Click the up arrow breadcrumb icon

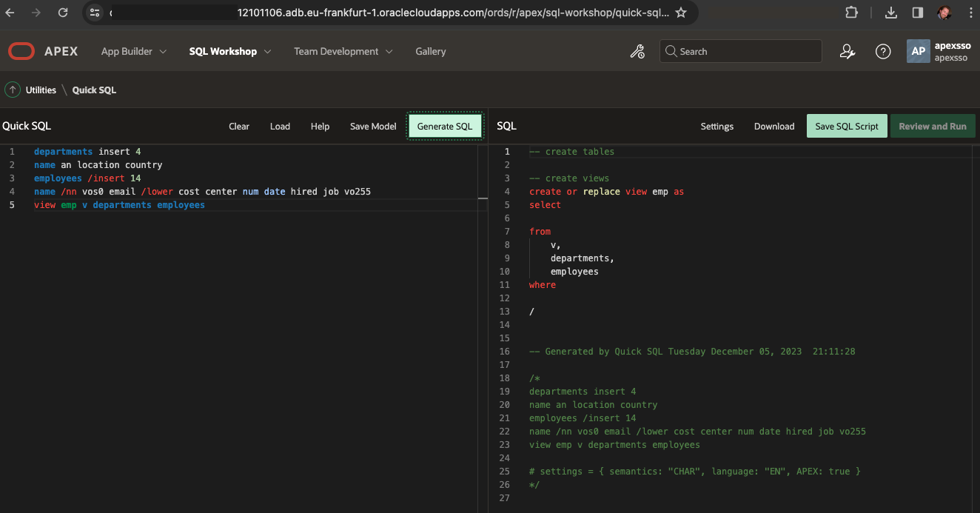[x=13, y=90]
